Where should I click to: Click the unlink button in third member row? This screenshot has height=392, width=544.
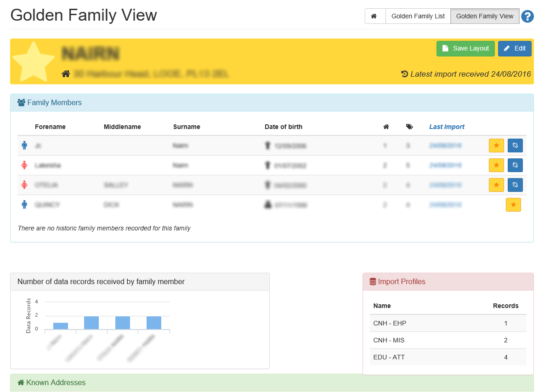pyautogui.click(x=515, y=185)
